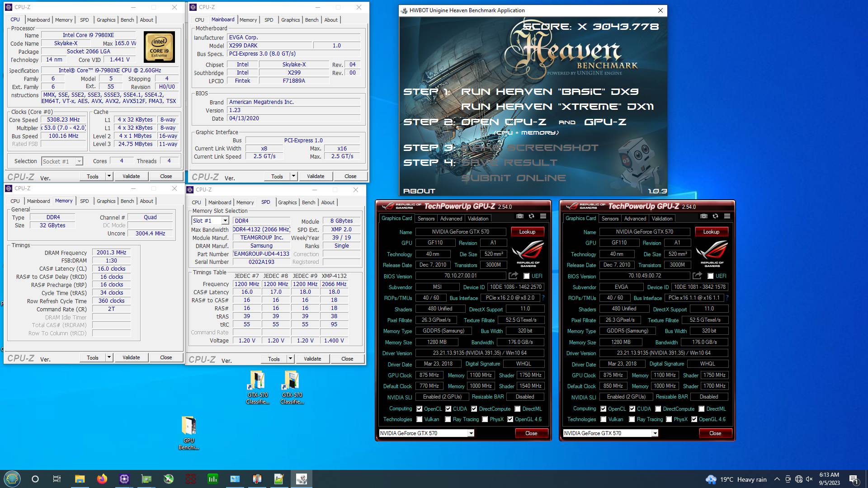Open GPU selector dropdown in EVGA GPU-Z window
Image resolution: width=868 pixels, height=488 pixels.
pos(655,433)
